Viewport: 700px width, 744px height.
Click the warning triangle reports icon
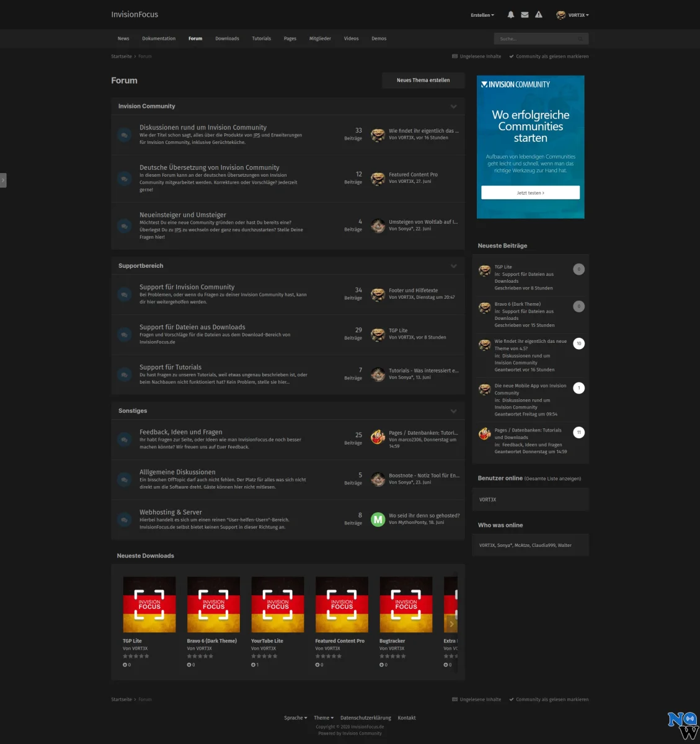point(539,15)
